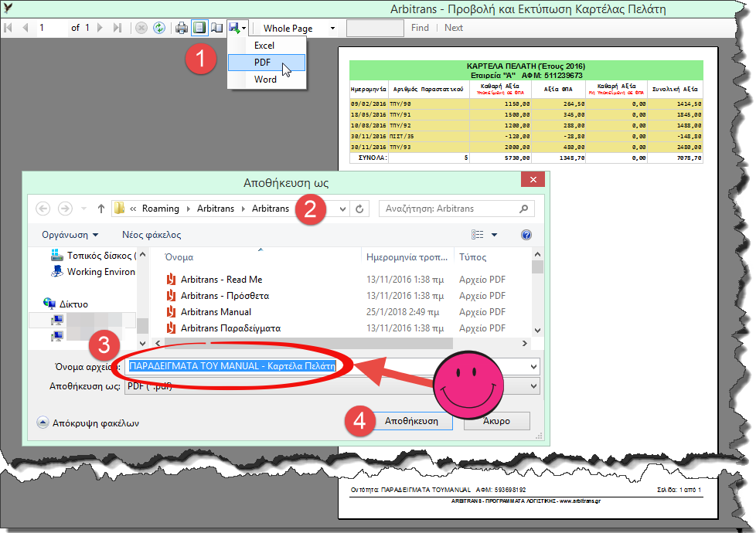Cancel with Άκυρο button

pos(496,421)
